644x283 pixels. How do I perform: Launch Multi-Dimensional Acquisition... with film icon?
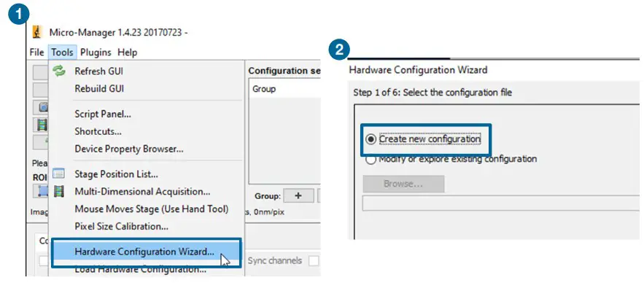(59, 191)
